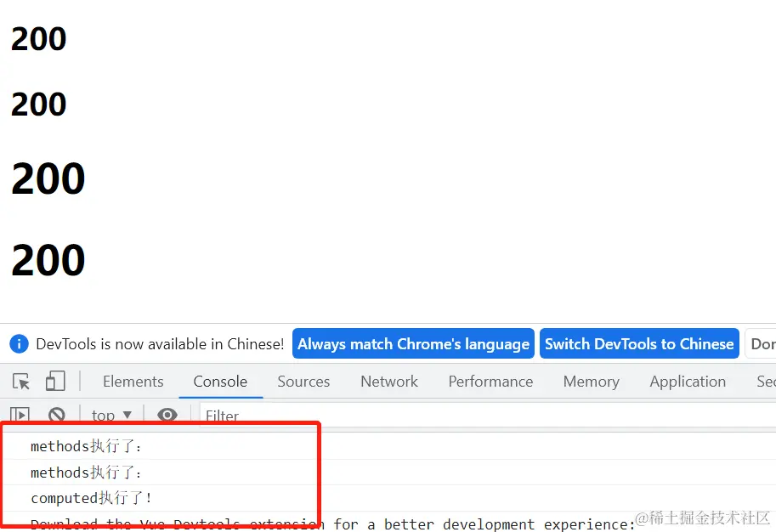Viewport: 776px width, 532px height.
Task: Clear the console with the ban icon
Action: coord(56,415)
